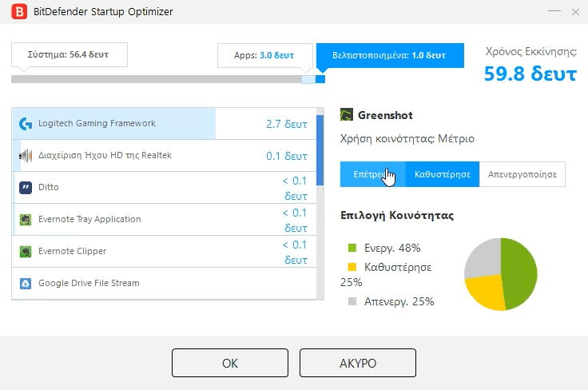The width and height of the screenshot is (588, 390).
Task: Click the 59.8 δευτ startup time value
Action: pyautogui.click(x=530, y=74)
